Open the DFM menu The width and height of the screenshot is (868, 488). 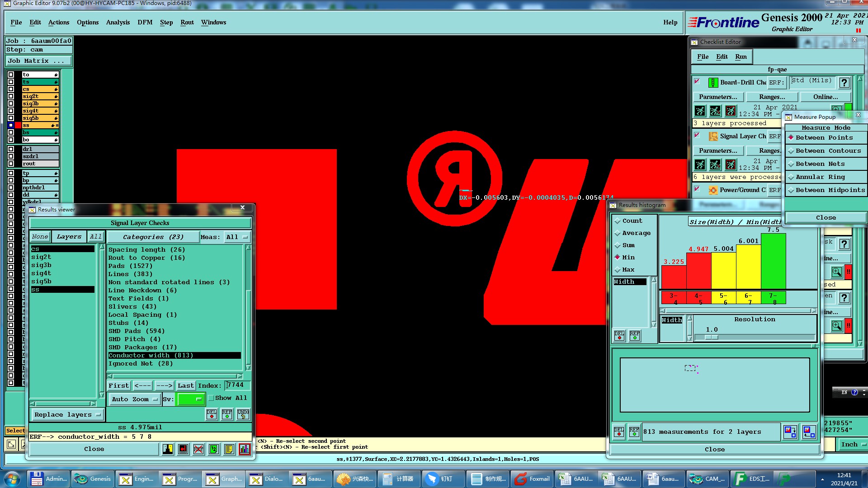pos(145,23)
